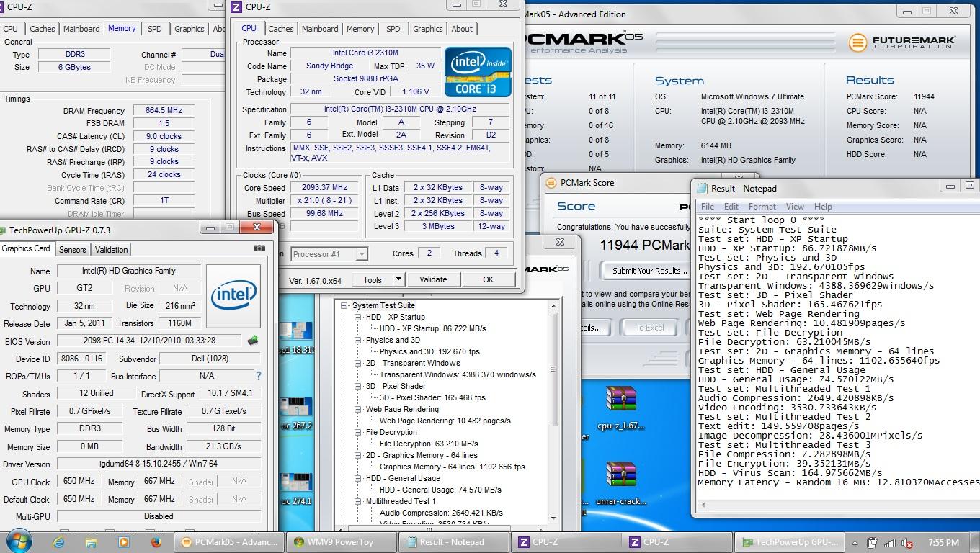The width and height of the screenshot is (980, 553).
Task: Click the Futuremark Corporation logo
Action: click(x=902, y=42)
